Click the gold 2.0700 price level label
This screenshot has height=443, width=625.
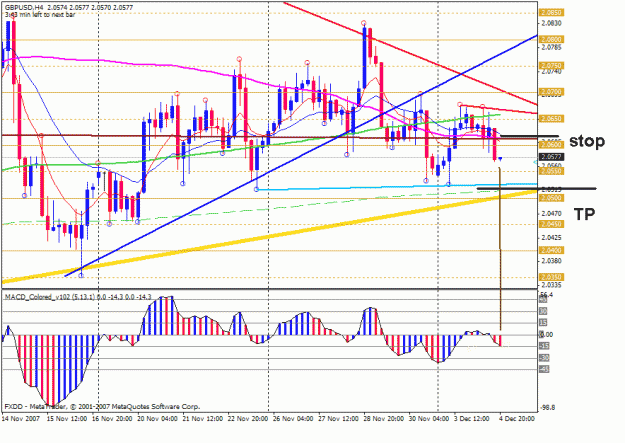(x=551, y=92)
